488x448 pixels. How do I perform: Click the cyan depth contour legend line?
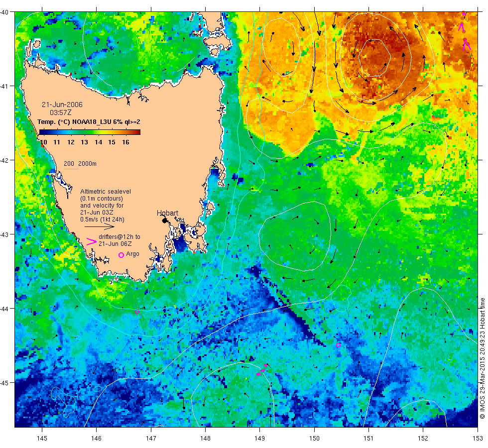71,169
